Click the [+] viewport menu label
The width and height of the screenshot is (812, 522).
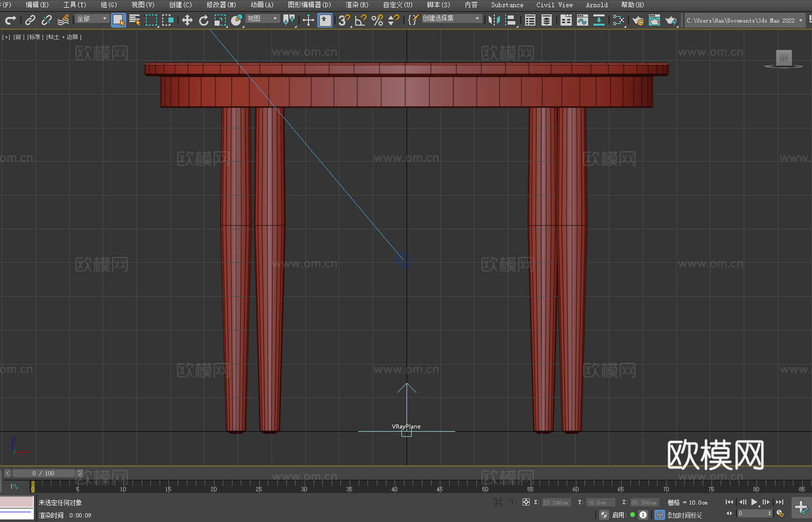(x=6, y=37)
